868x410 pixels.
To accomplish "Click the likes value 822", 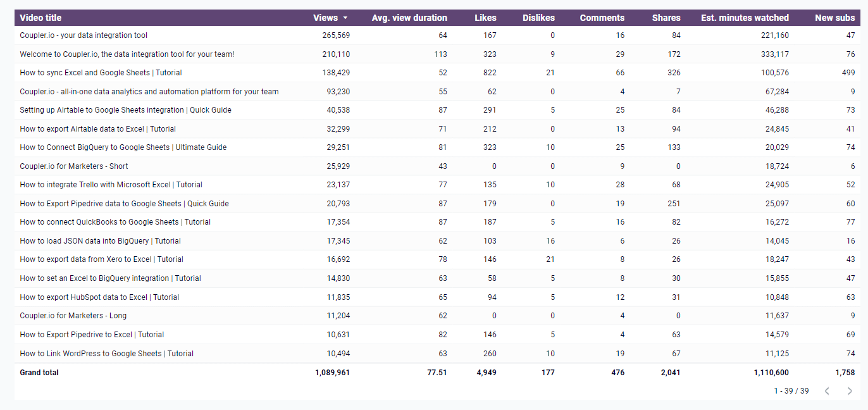I will pyautogui.click(x=490, y=73).
